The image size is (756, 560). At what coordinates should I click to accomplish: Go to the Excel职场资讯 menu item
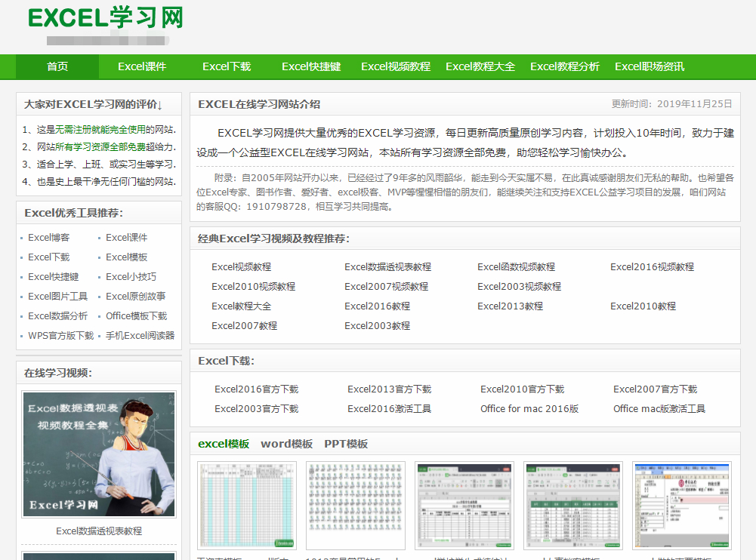[x=650, y=66]
